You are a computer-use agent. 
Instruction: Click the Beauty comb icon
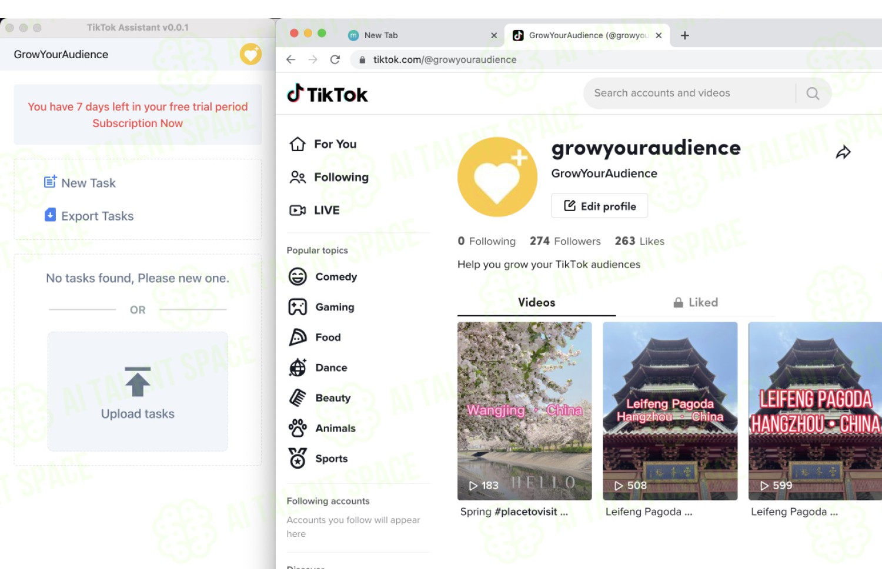click(x=298, y=398)
